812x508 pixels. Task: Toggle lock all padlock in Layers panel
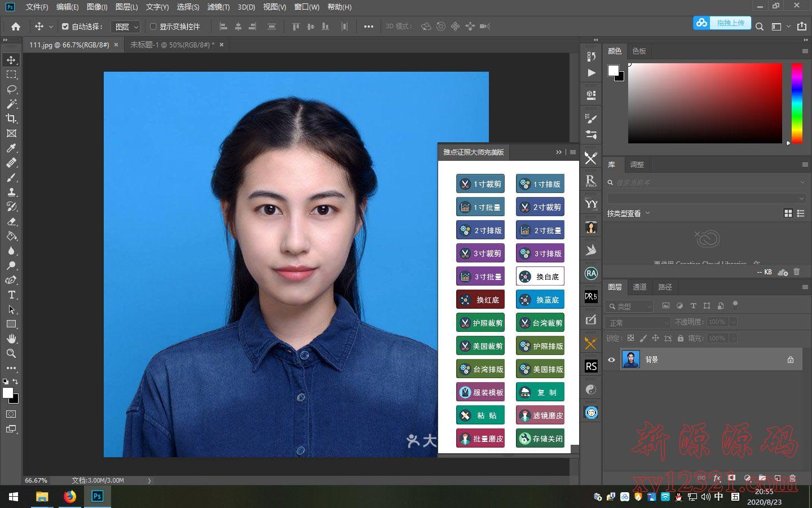pyautogui.click(x=681, y=338)
